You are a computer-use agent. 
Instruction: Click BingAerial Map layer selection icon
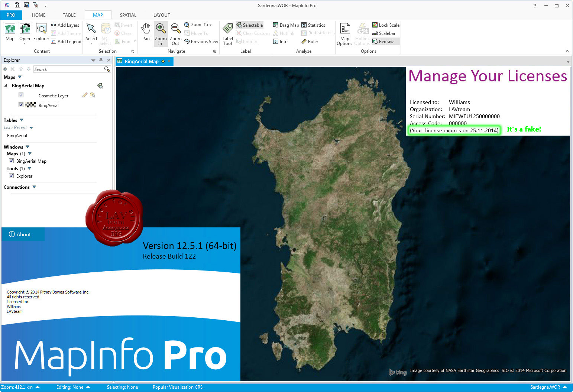click(x=100, y=86)
